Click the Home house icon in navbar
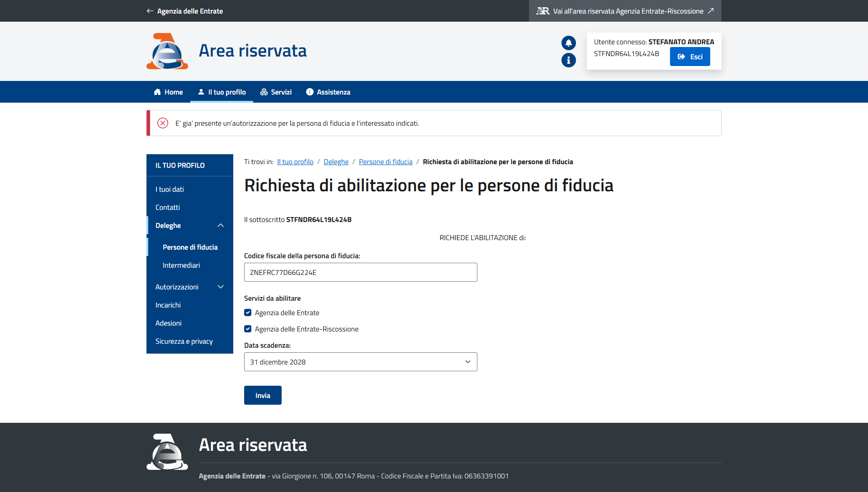 point(157,92)
